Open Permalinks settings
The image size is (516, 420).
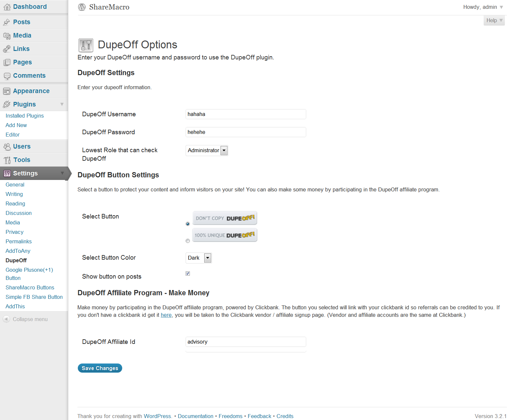click(19, 241)
